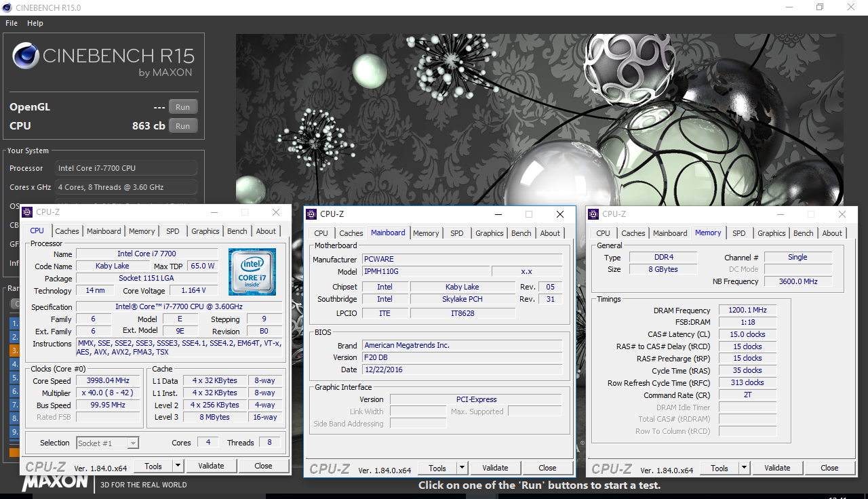Switch to Mainboard tab in CPU window
This screenshot has width=868, height=499.
[104, 231]
